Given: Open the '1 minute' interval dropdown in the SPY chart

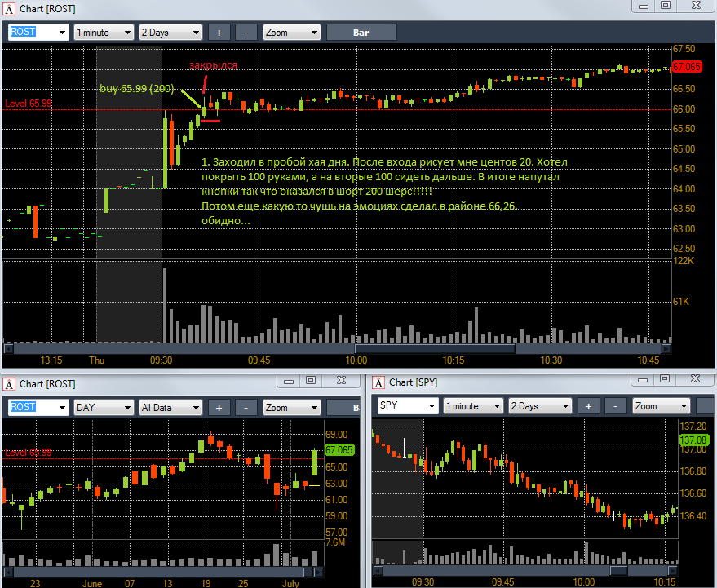Looking at the screenshot, I should [473, 406].
